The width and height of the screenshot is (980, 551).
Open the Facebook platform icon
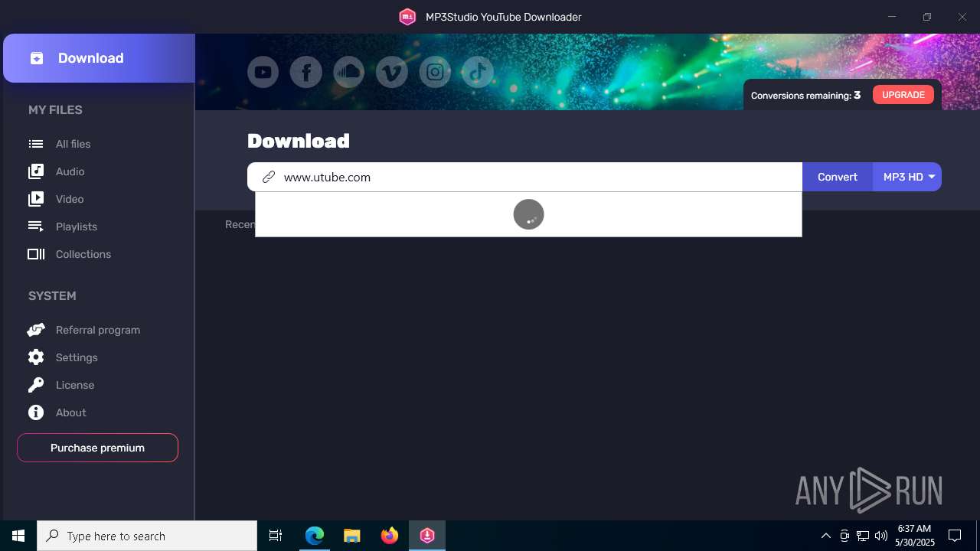click(x=306, y=73)
